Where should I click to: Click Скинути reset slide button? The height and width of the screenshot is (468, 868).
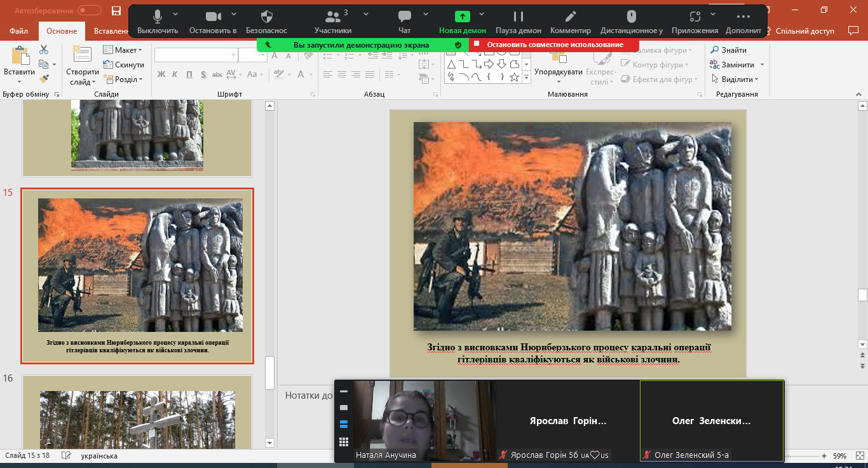click(123, 65)
